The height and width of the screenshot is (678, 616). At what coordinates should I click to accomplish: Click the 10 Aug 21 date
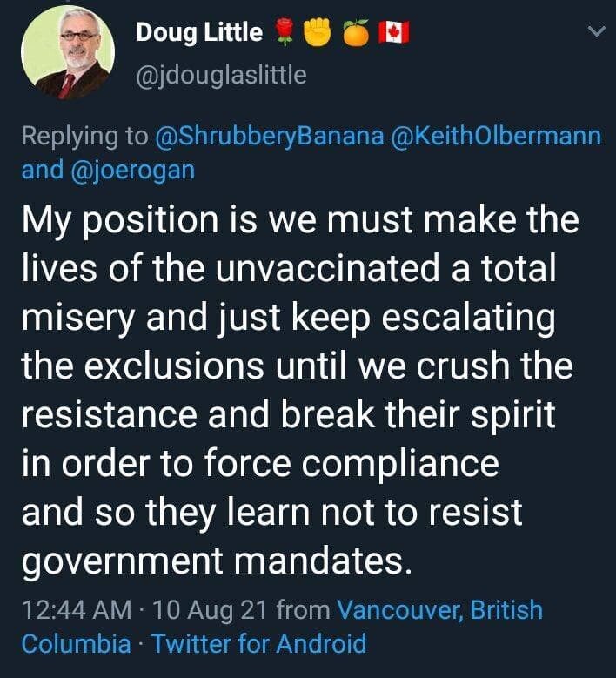[x=209, y=610]
